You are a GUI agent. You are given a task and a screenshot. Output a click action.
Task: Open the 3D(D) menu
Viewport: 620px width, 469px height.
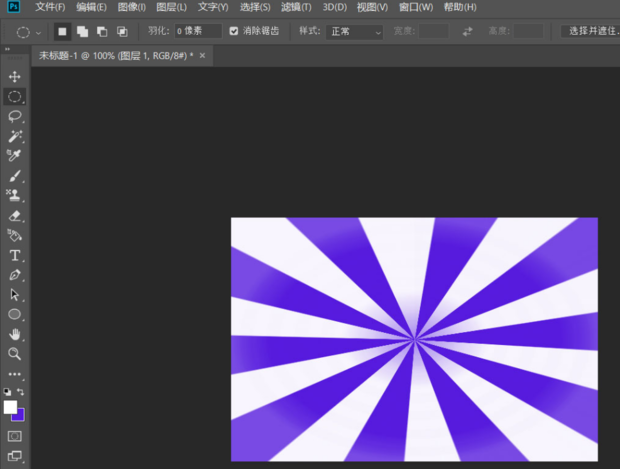pyautogui.click(x=335, y=7)
